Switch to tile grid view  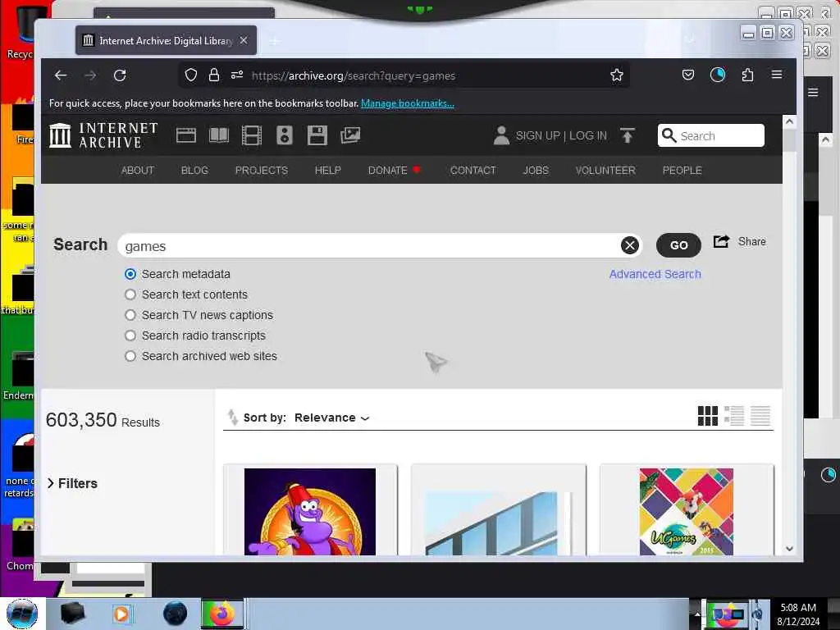(708, 416)
